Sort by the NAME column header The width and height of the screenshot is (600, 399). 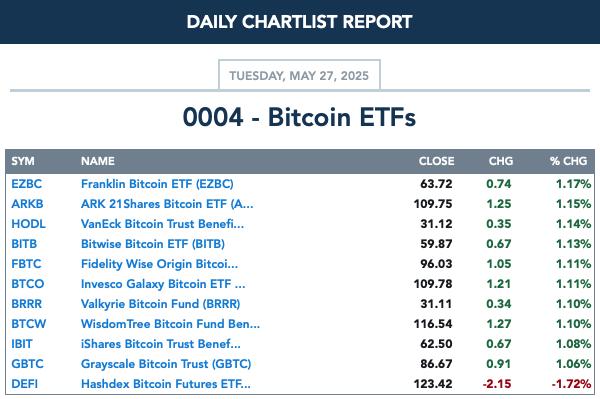pos(98,161)
